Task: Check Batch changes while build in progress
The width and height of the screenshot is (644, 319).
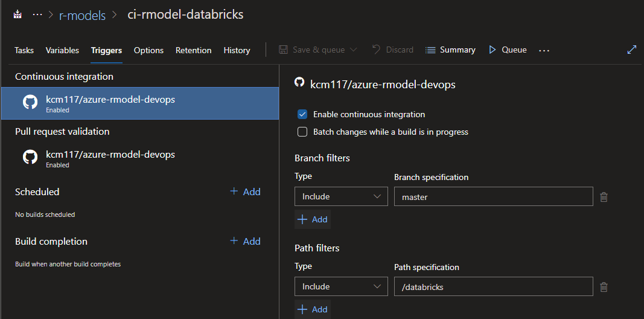Action: pos(302,132)
